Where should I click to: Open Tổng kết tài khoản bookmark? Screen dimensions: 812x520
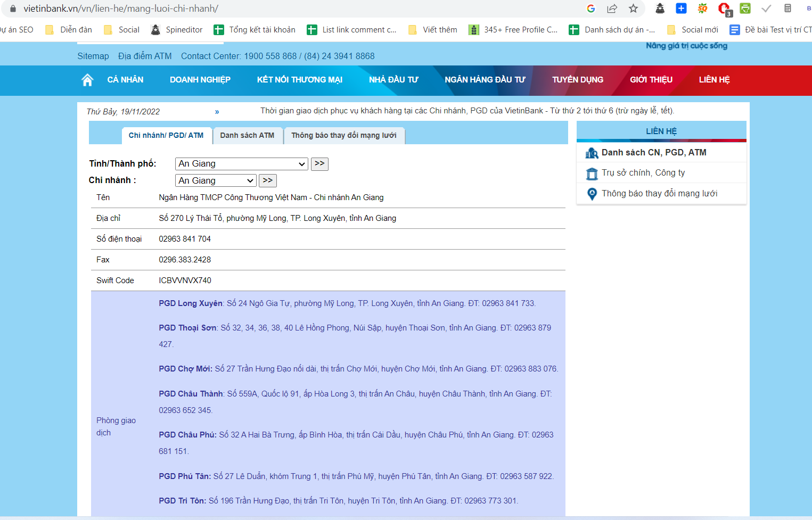[x=255, y=30]
